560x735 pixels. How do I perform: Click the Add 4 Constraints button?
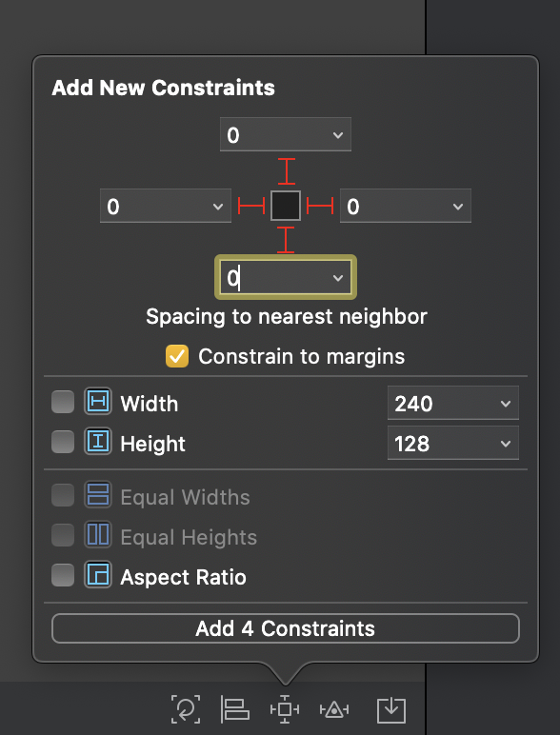coord(286,628)
